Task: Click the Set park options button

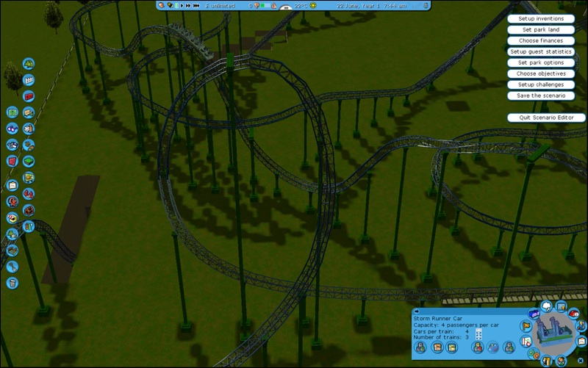Action: (x=541, y=62)
